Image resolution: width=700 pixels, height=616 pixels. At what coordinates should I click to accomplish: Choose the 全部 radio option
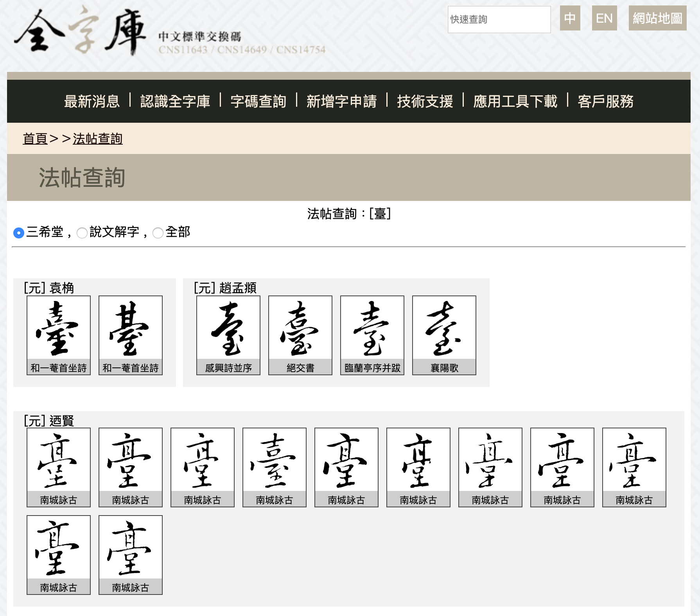click(x=158, y=233)
